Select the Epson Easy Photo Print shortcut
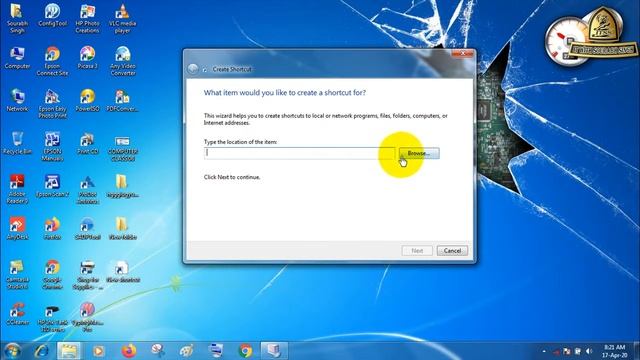Image resolution: width=640 pixels, height=360 pixels. [52, 104]
